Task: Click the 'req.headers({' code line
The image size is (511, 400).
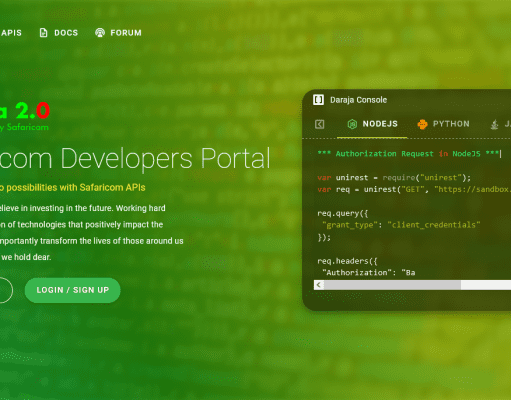Action: [347, 261]
